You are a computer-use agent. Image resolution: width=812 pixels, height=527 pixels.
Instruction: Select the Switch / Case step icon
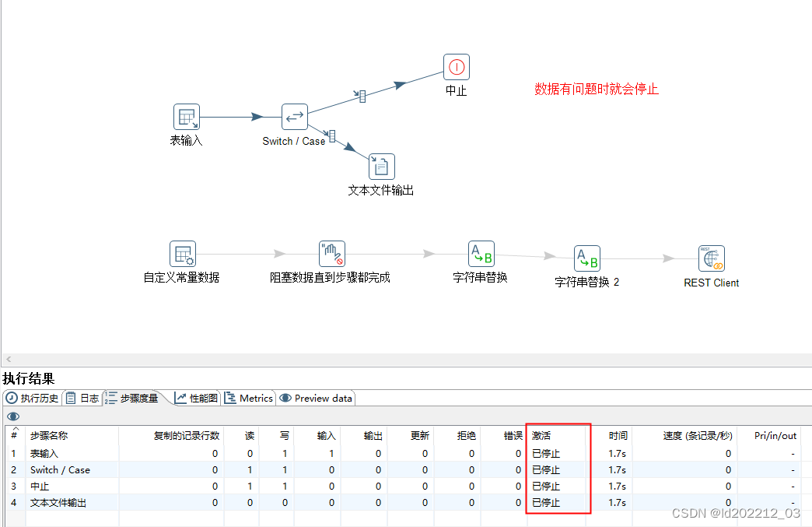[295, 117]
